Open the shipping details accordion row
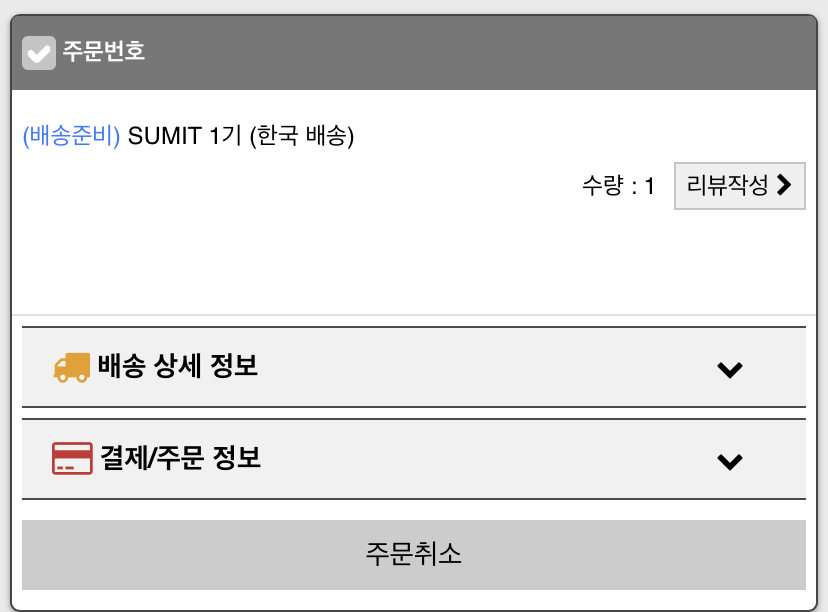 pyautogui.click(x=414, y=367)
